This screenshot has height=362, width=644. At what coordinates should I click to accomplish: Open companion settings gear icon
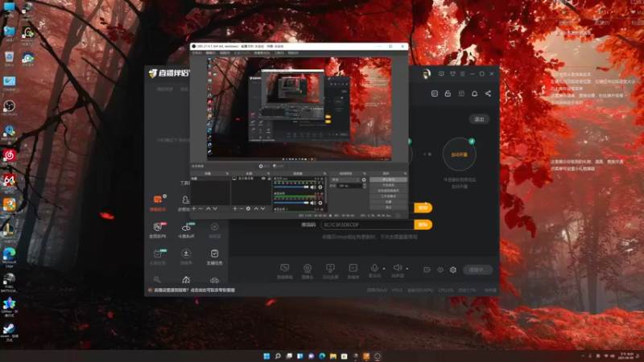tap(453, 270)
